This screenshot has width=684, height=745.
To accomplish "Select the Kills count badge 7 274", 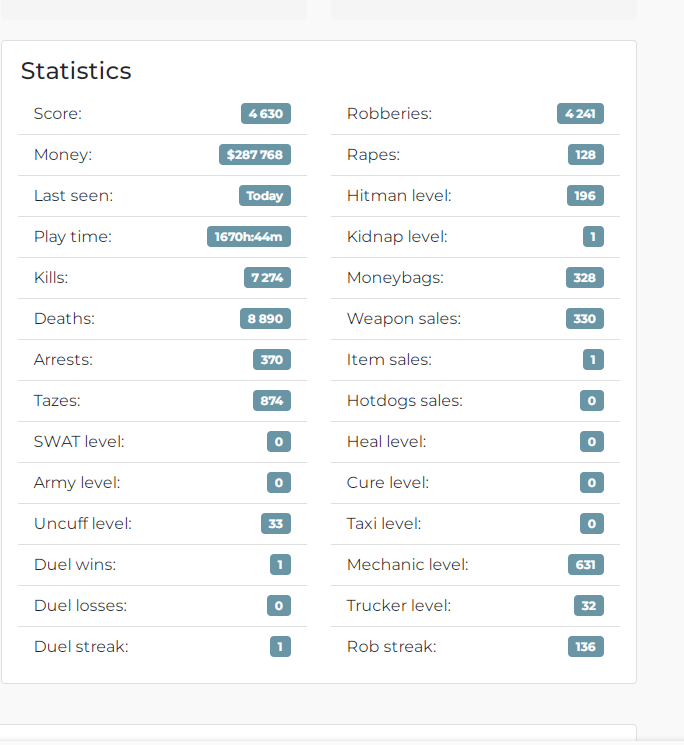I will (x=267, y=277).
